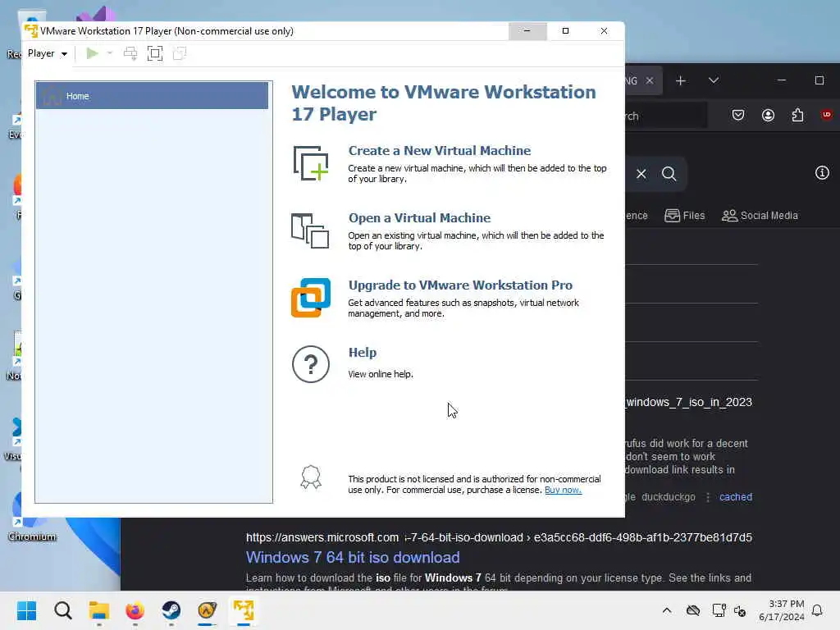Click the Pocket save icon in browser
This screenshot has height=630, width=840.
tap(738, 115)
